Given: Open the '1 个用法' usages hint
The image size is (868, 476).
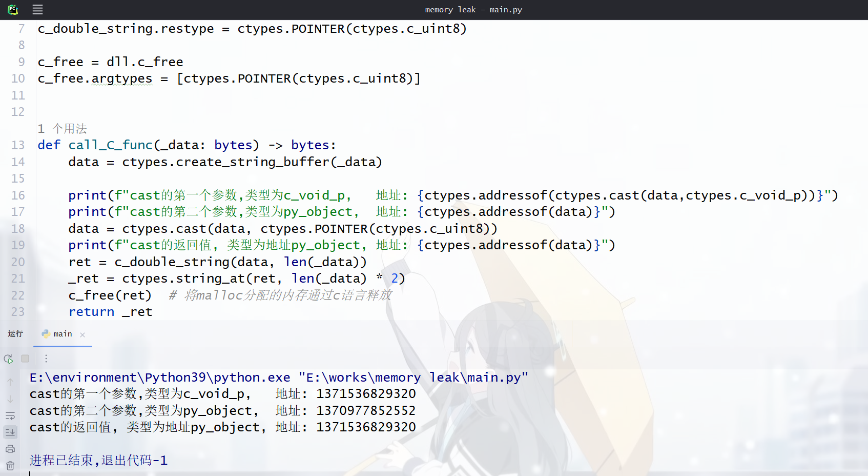Looking at the screenshot, I should click(63, 128).
